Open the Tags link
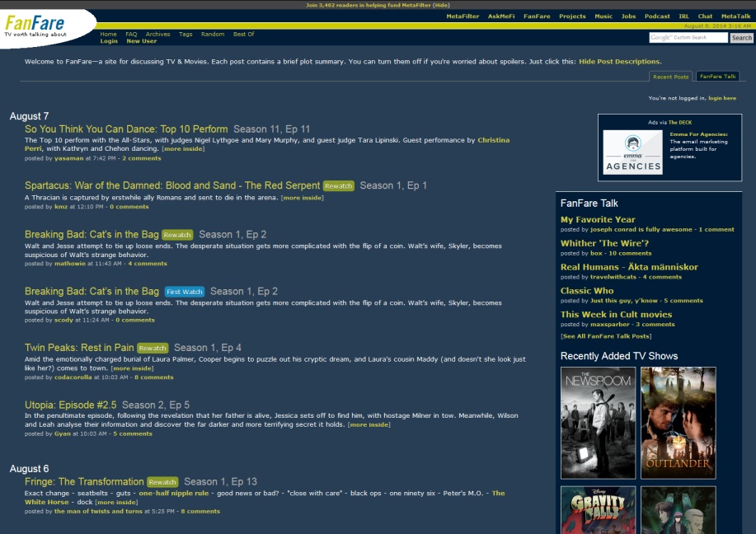This screenshot has height=534, width=756. [x=185, y=35]
